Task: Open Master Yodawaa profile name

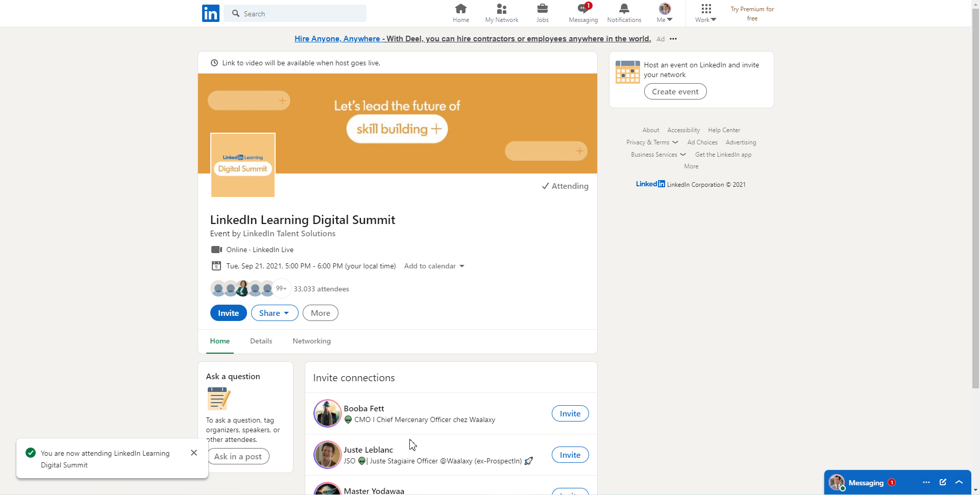Action: click(374, 491)
